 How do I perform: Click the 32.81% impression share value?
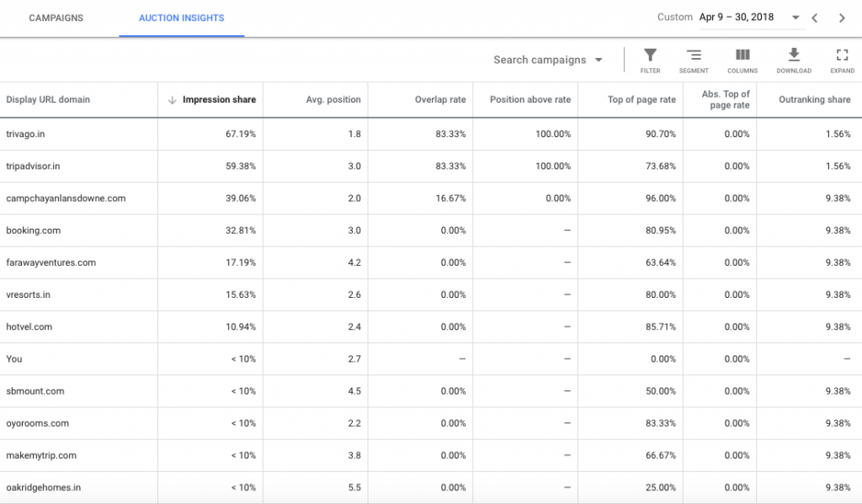coord(240,231)
